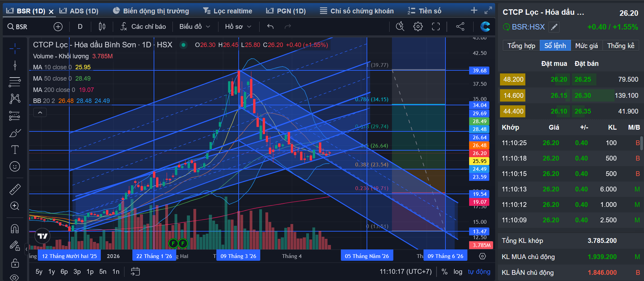This screenshot has height=281, width=644.
Task: Hide all drawings with eye icon
Action: [15, 277]
